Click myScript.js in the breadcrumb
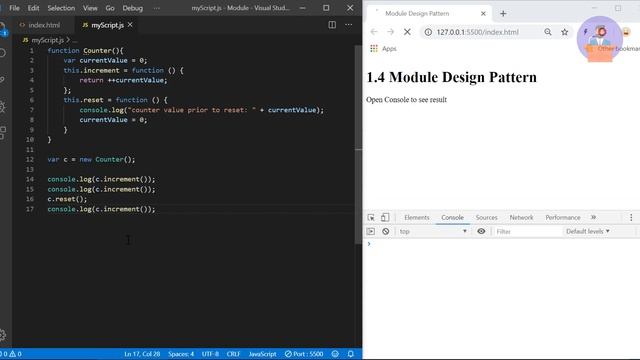Image resolution: width=640 pixels, height=360 pixels. (x=48, y=40)
